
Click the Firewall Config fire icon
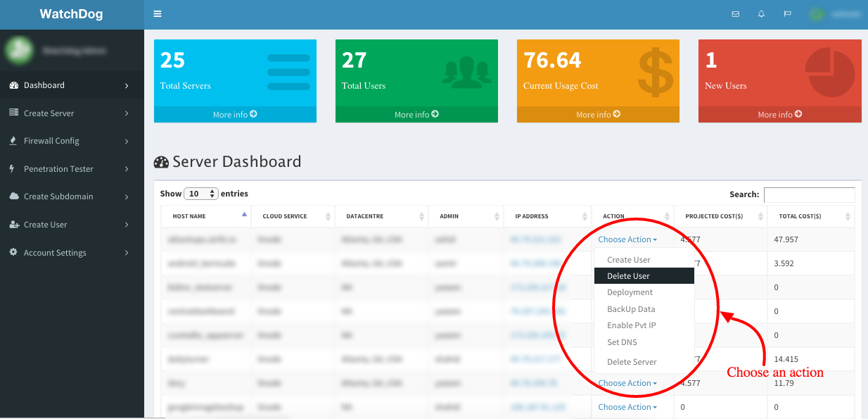[13, 141]
